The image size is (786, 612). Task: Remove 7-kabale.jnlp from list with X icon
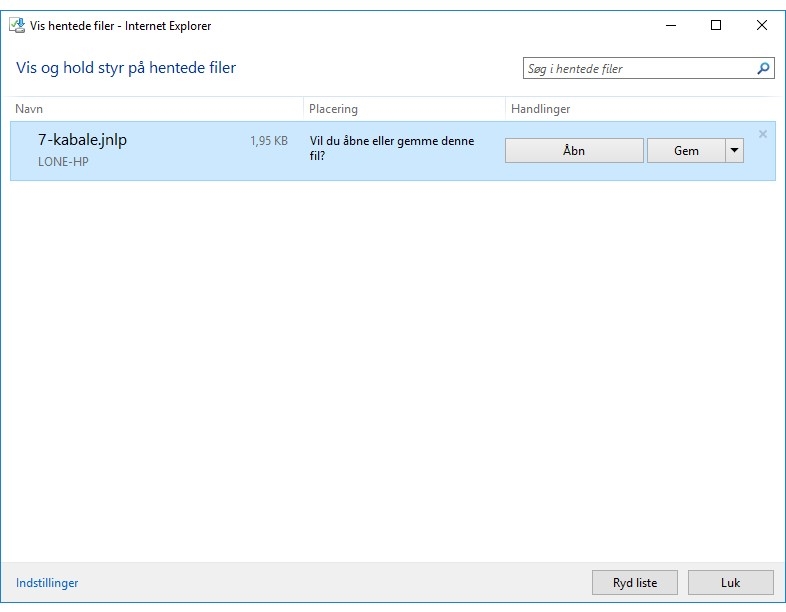[763, 134]
